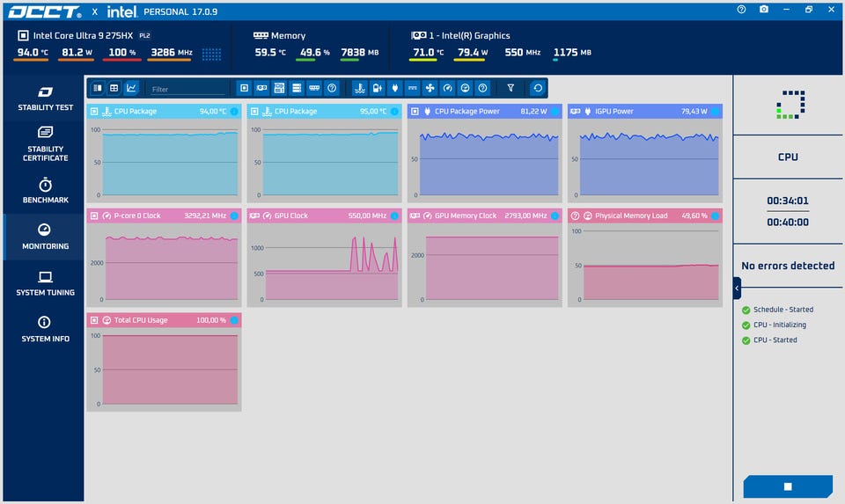Stop the running CPU test
The height and width of the screenshot is (504, 845).
click(x=788, y=486)
